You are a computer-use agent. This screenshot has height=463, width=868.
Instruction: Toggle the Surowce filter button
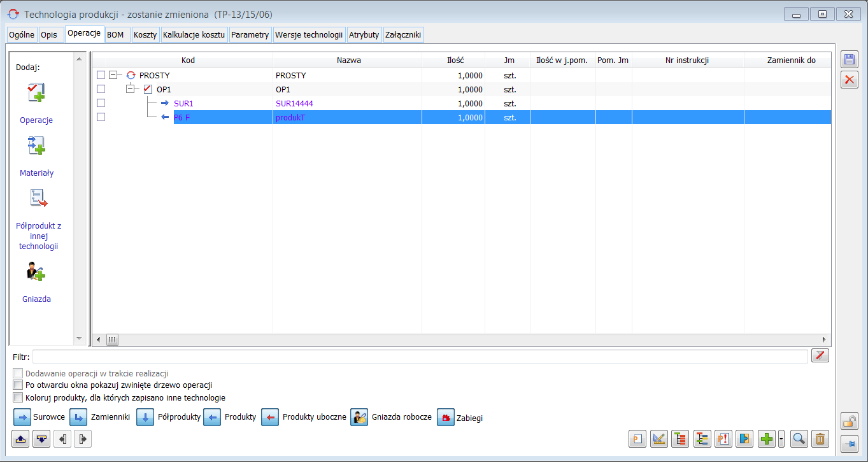click(x=22, y=418)
